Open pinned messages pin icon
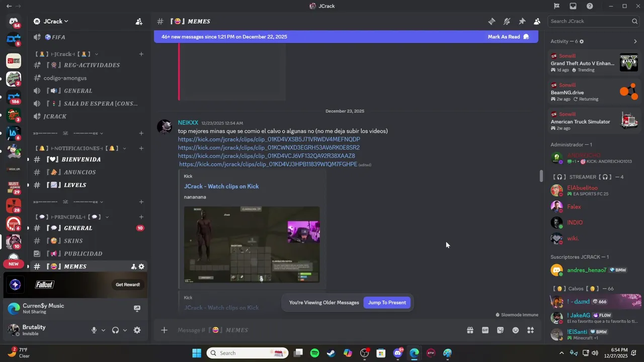 point(522,21)
